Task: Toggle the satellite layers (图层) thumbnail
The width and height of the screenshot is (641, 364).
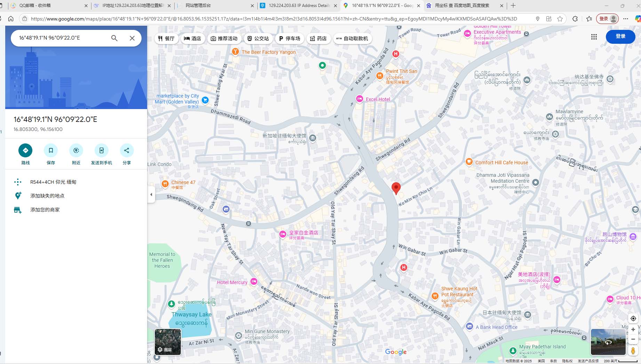Action: pos(168,342)
